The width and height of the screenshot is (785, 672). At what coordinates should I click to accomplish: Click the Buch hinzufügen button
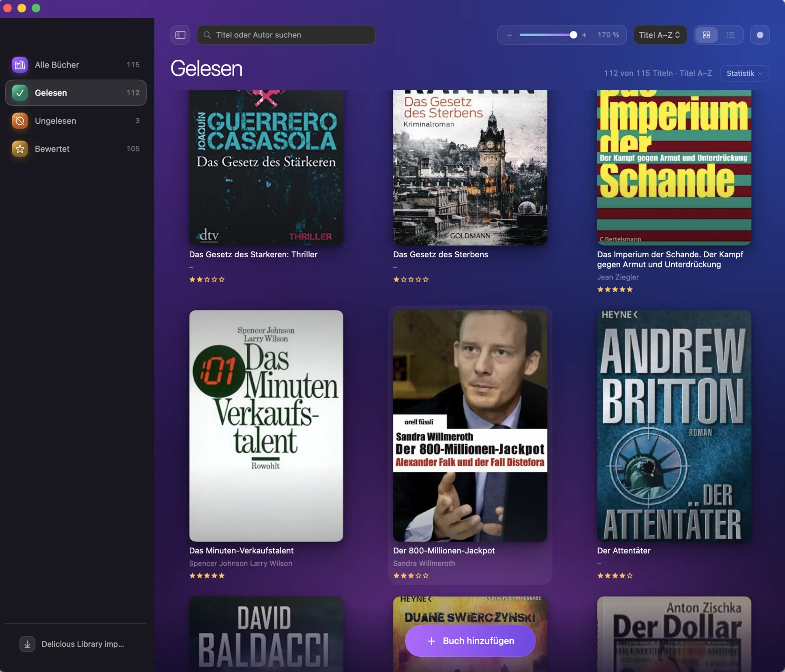click(x=470, y=641)
